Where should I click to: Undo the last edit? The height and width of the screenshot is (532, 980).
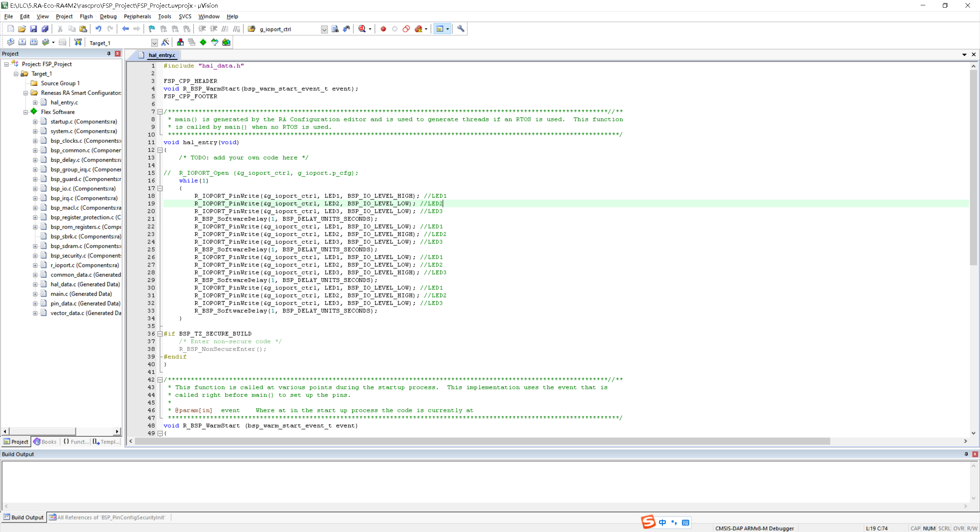(98, 29)
